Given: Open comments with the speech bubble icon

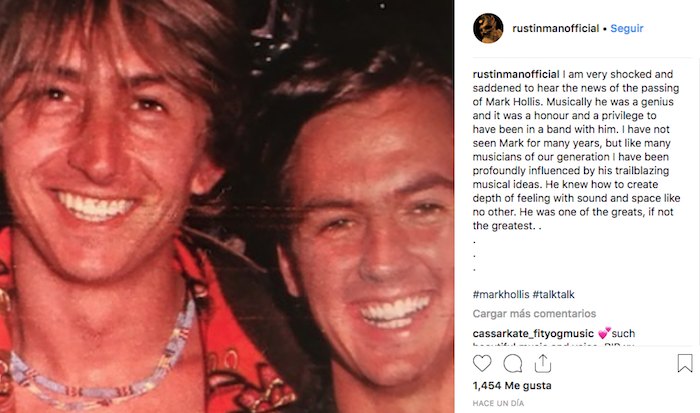Looking at the screenshot, I should coord(512,363).
